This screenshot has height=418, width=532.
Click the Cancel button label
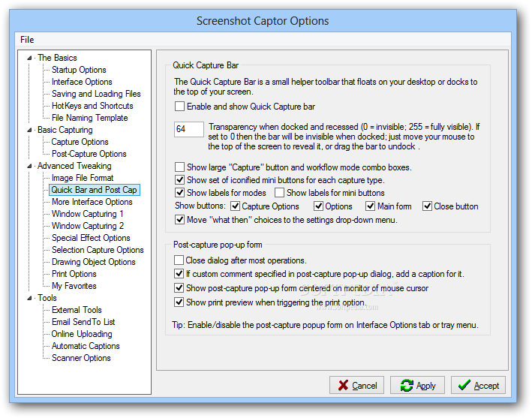click(365, 386)
